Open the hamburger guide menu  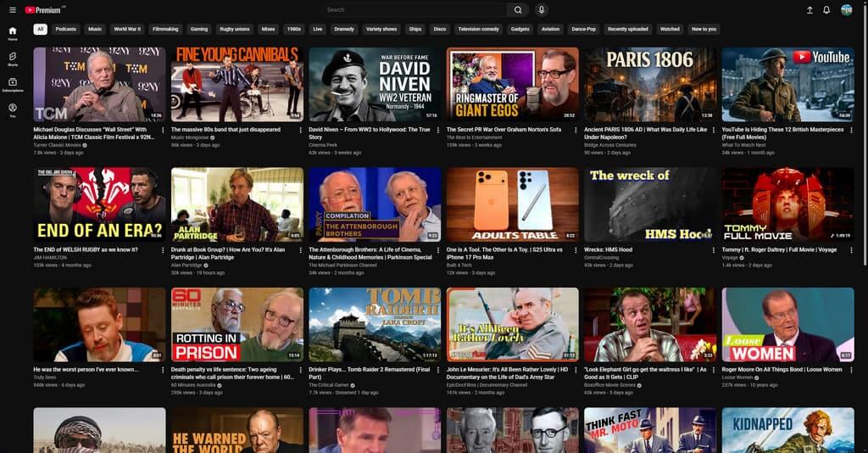pyautogui.click(x=13, y=10)
